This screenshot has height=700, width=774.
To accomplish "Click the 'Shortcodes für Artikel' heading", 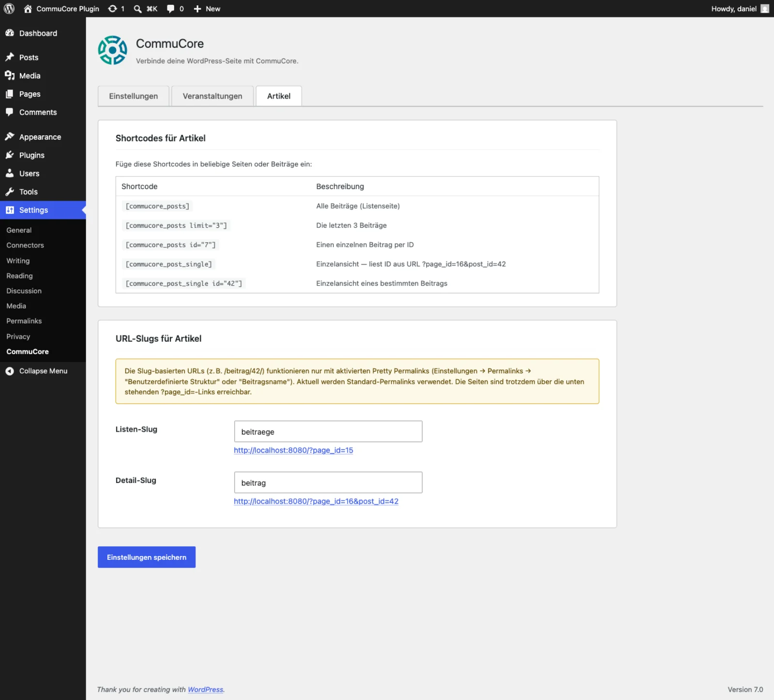I will point(161,138).
